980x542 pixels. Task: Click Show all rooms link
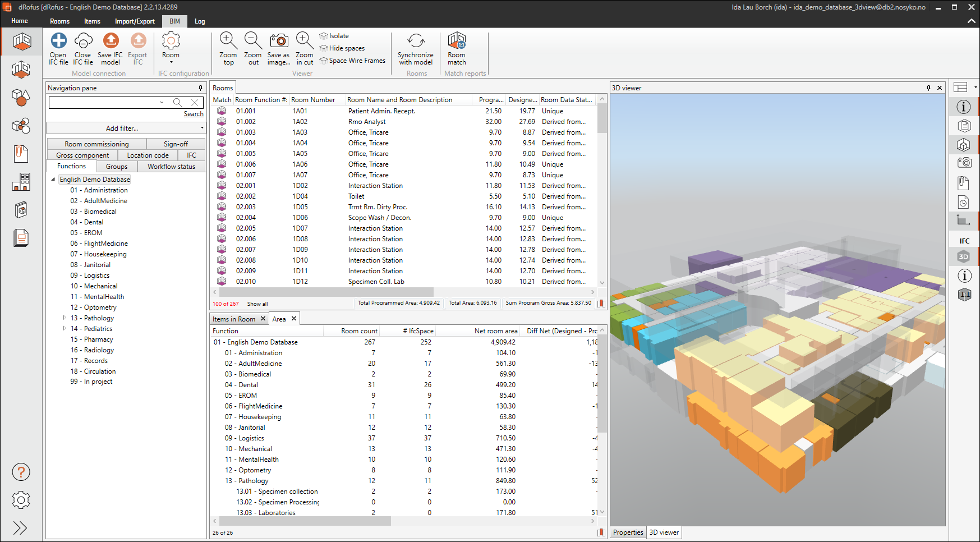(257, 304)
